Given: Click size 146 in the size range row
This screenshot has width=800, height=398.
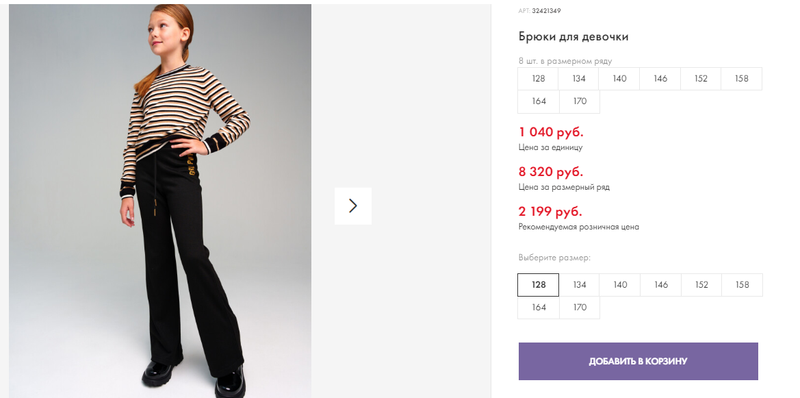Looking at the screenshot, I should [660, 79].
